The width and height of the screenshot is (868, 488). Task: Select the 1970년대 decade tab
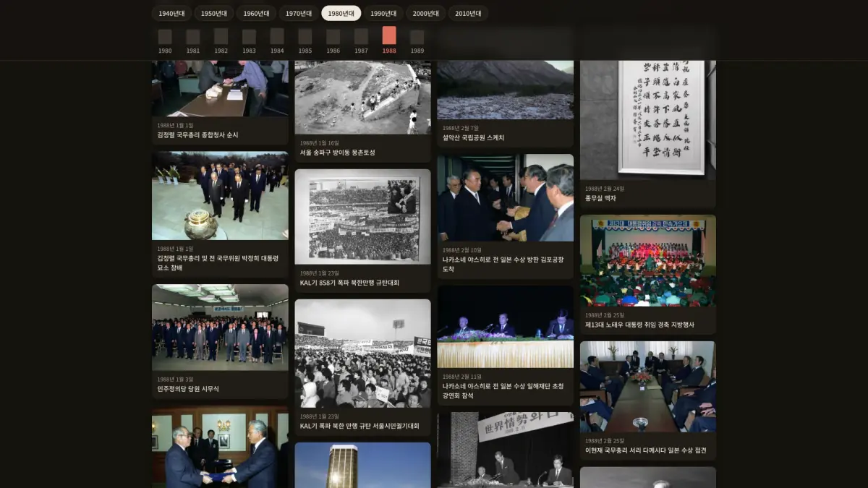299,13
